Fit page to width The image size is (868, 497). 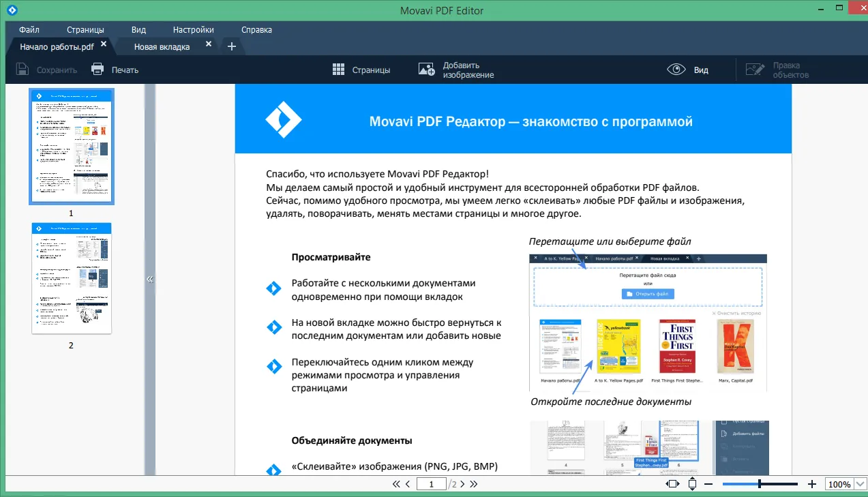[x=672, y=484]
